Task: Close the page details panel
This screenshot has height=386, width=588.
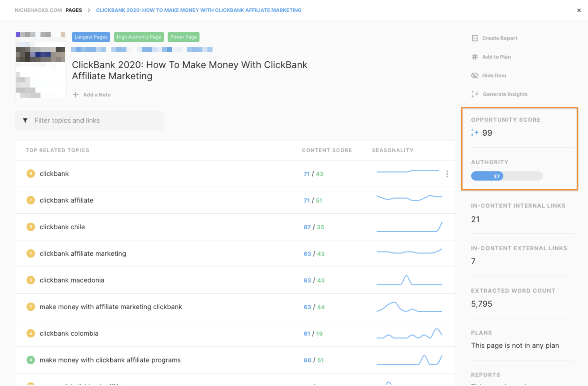Action: pos(579,10)
